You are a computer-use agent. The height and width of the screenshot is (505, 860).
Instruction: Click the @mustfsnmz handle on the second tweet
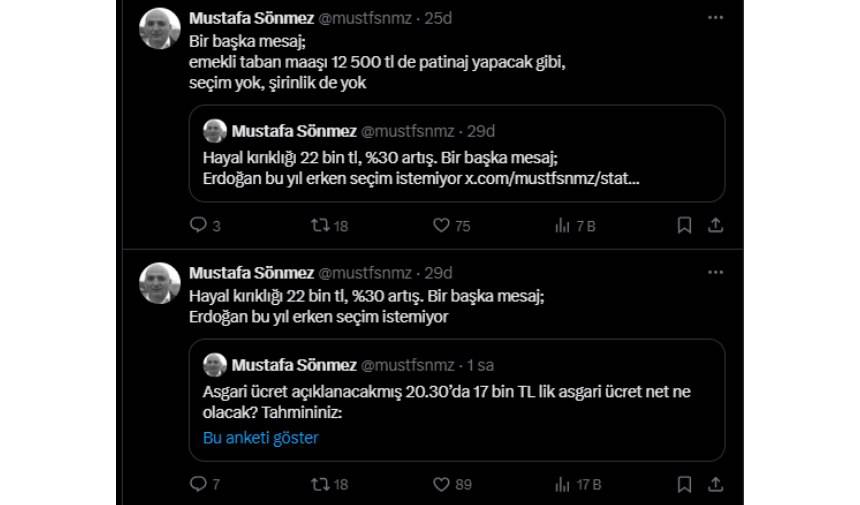click(x=367, y=273)
